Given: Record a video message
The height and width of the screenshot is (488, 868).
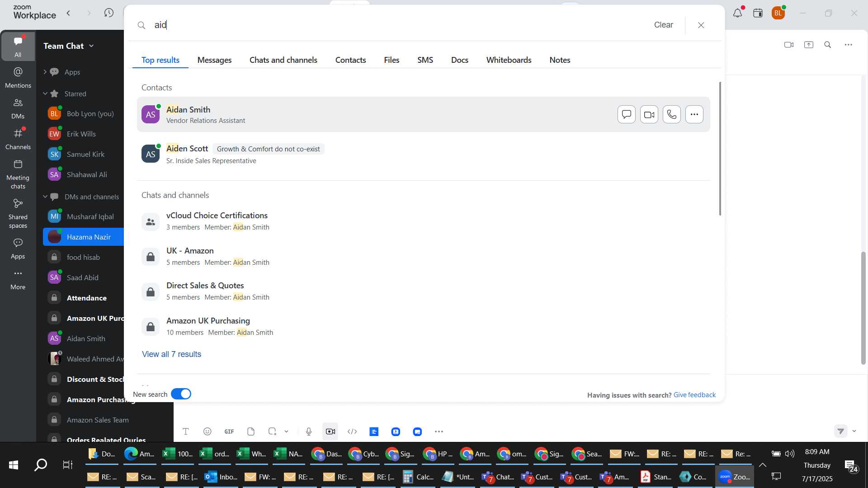Looking at the screenshot, I should pyautogui.click(x=330, y=432).
